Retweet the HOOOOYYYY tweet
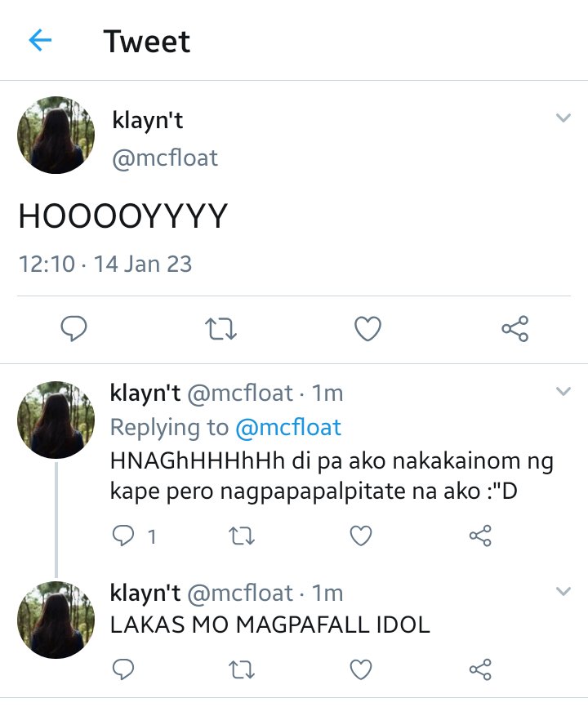 pyautogui.click(x=220, y=329)
